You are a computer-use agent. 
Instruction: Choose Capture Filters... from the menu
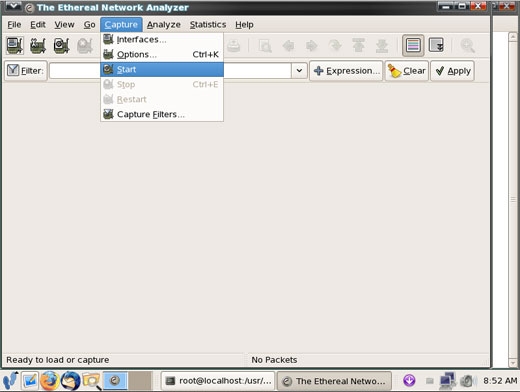coord(162,114)
